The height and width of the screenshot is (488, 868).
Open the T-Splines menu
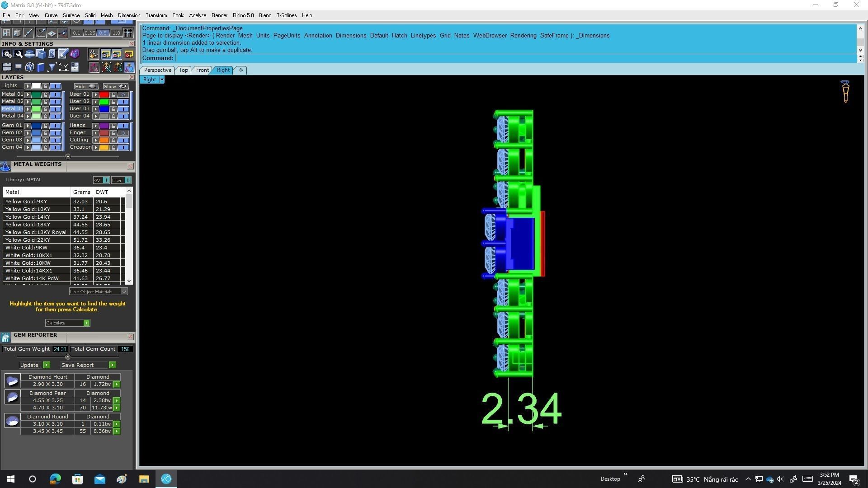(x=286, y=15)
